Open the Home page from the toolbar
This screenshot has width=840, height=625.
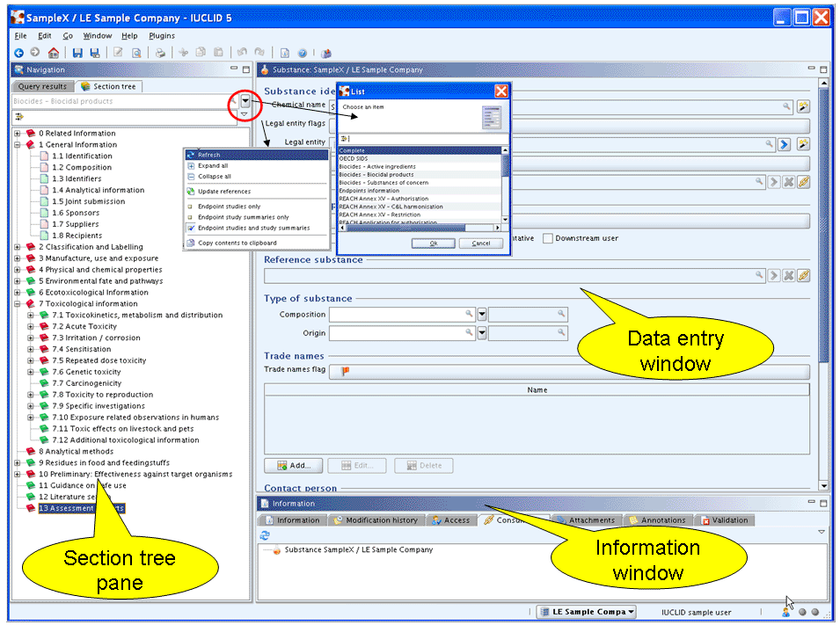click(53, 53)
